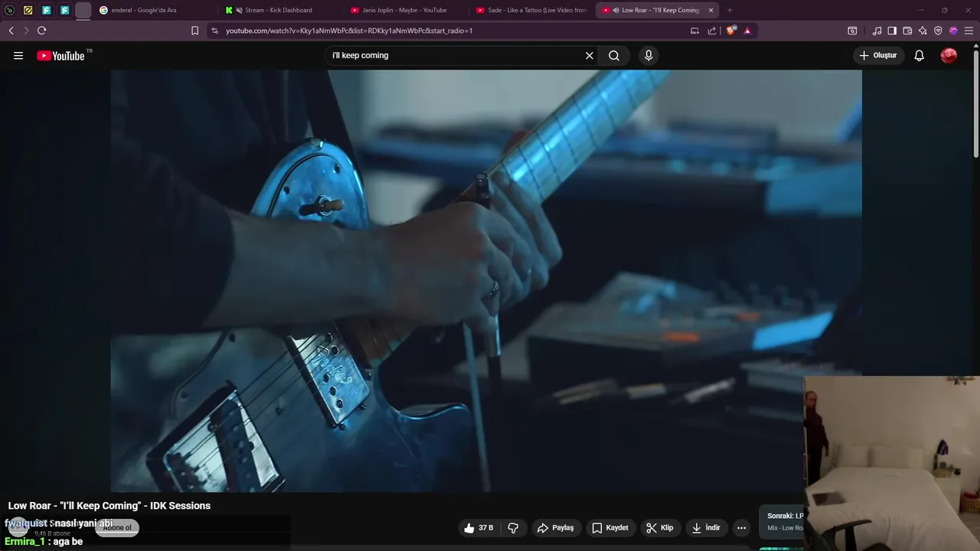Screen dimensions: 980x551
Task: Run search with the magnifier button
Action: [x=614, y=55]
